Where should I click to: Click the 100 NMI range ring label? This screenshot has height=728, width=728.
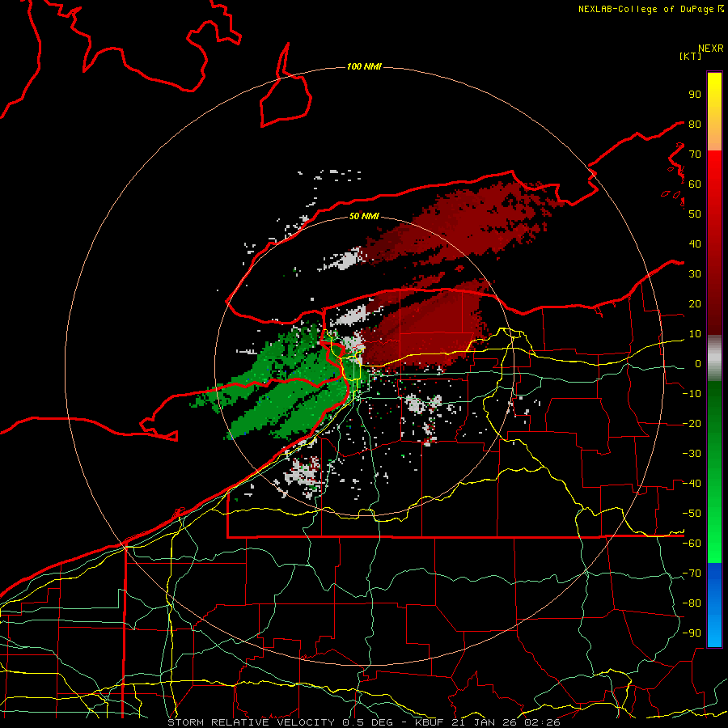[364, 67]
